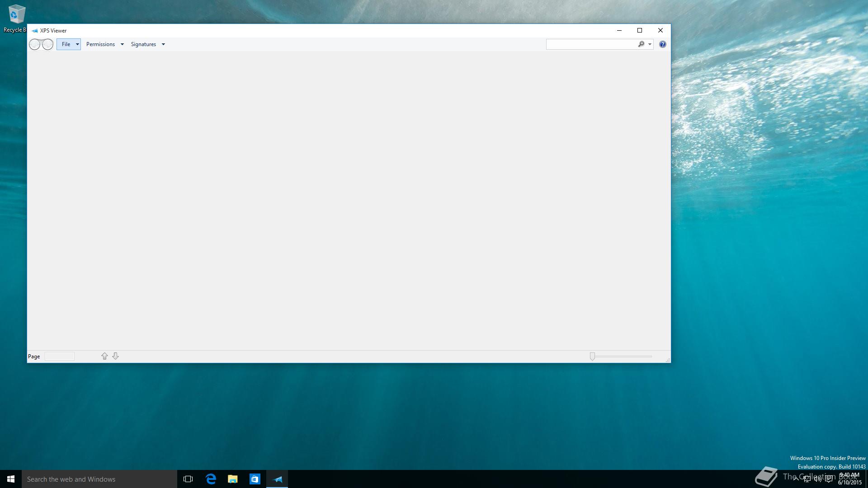Minimize the XPS Viewer window
The height and width of the screenshot is (488, 868).
coord(619,30)
